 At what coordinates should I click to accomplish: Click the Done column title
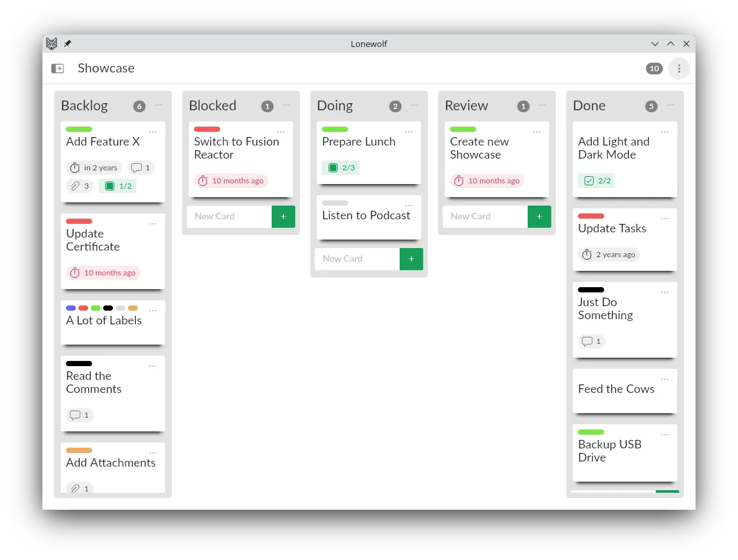pos(589,106)
